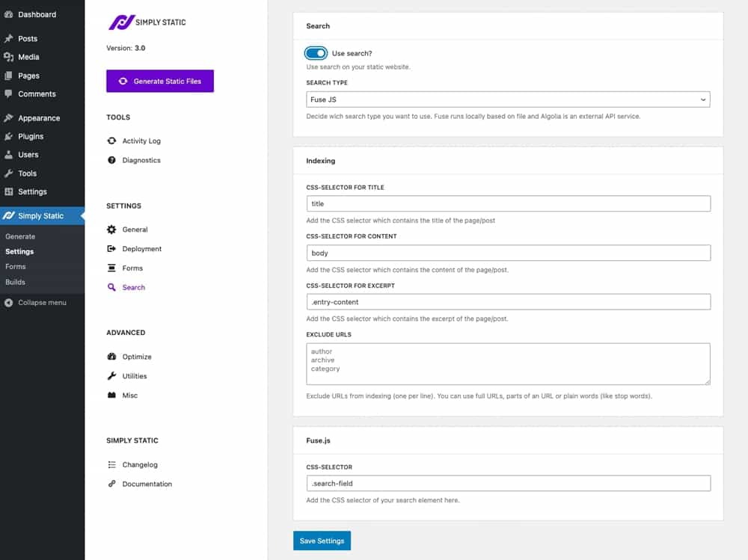Open Misc link

click(129, 395)
